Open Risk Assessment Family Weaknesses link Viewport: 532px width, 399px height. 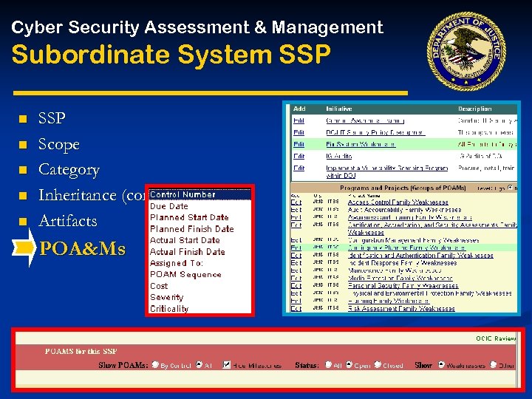pos(401,308)
